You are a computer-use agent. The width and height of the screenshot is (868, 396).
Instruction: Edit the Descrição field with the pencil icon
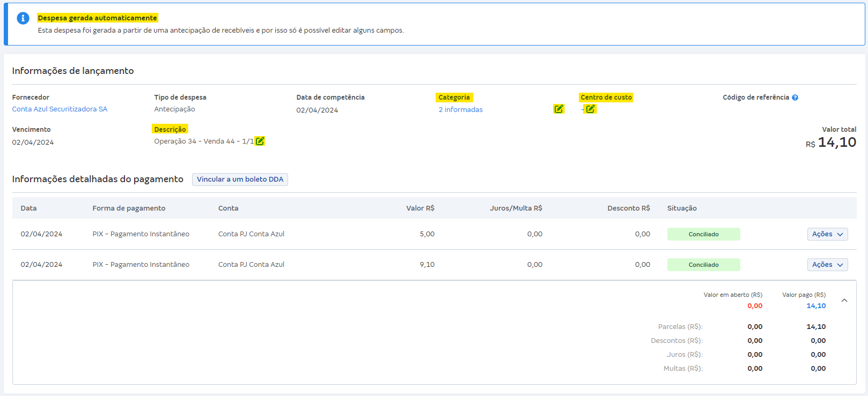(260, 141)
